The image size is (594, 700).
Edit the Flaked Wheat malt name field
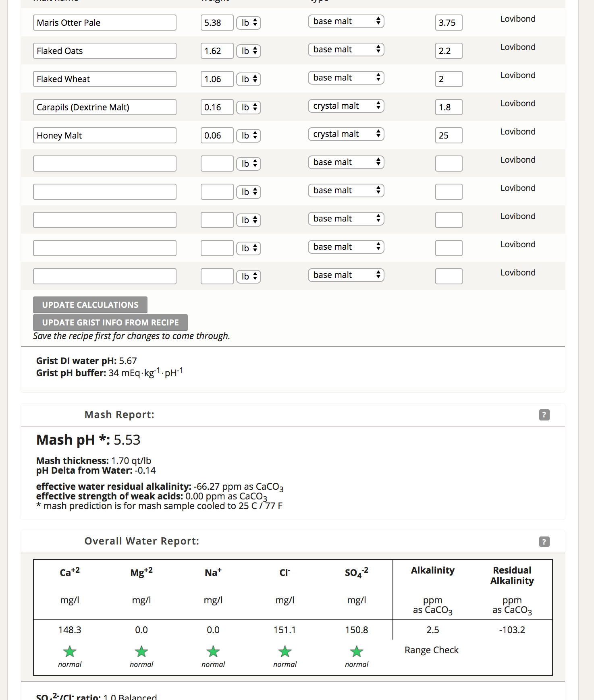(x=105, y=79)
